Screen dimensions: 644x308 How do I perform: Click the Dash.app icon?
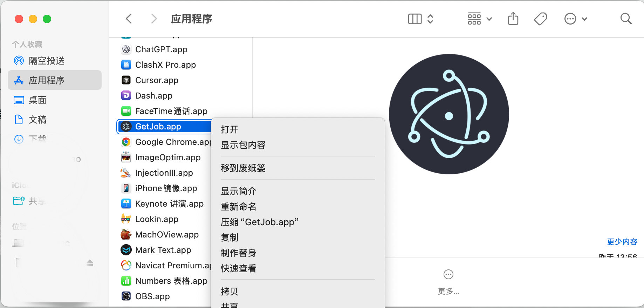coord(126,96)
